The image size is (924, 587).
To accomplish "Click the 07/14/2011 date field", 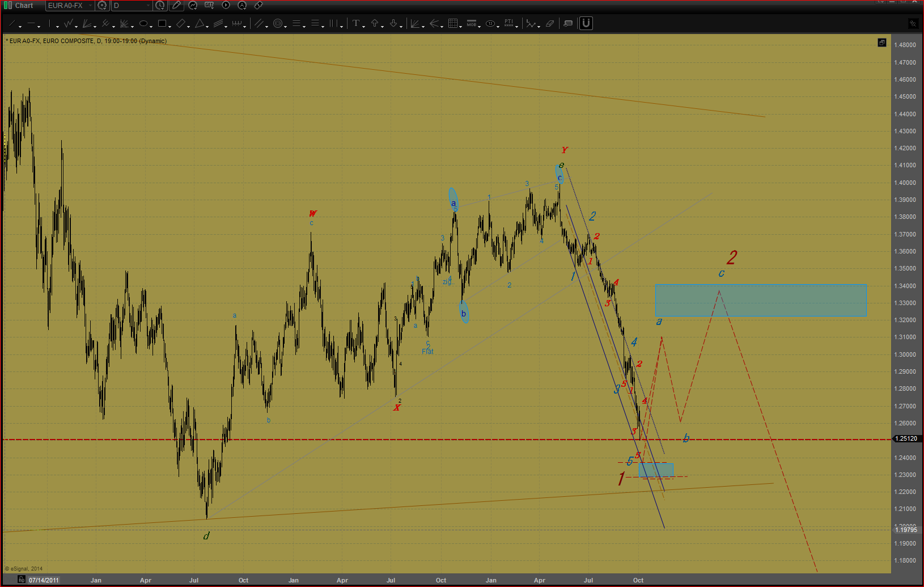I will coord(44,580).
